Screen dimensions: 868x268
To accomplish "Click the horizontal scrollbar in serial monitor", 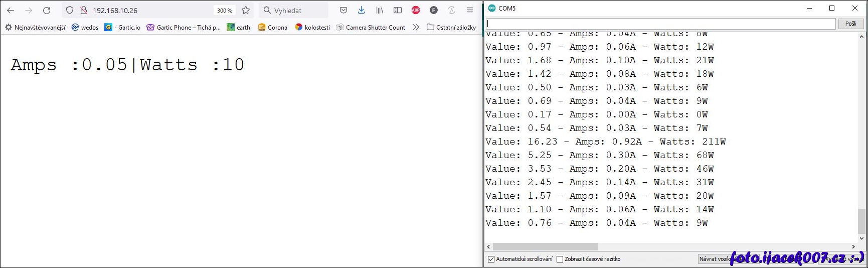I will click(x=545, y=246).
